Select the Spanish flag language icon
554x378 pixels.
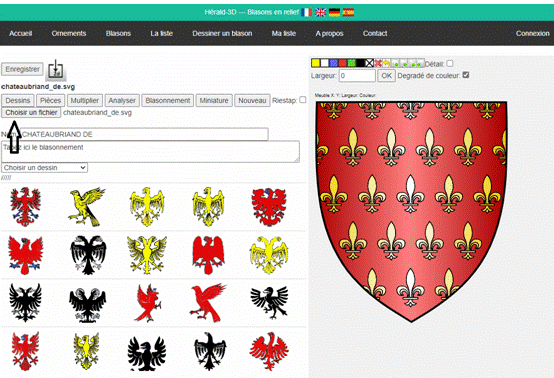(x=348, y=12)
